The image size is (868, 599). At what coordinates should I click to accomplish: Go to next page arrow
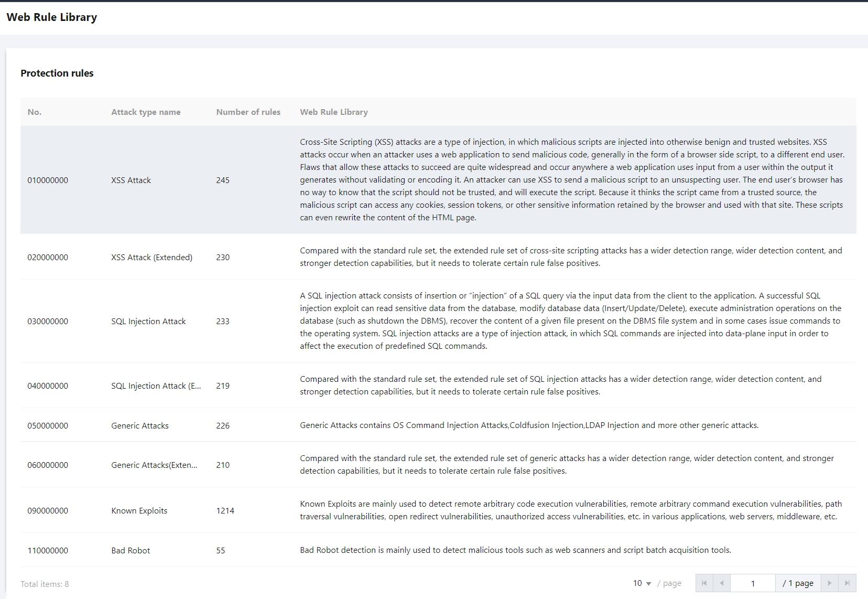(x=829, y=583)
